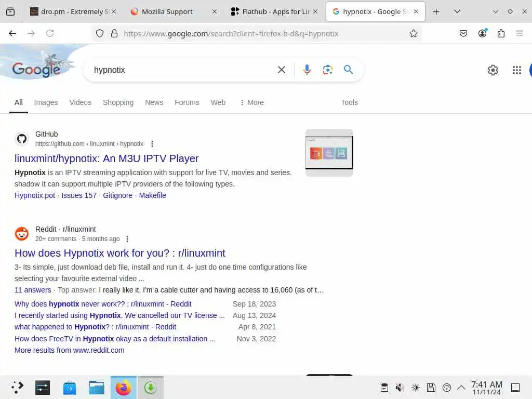Open More results from www.reddit.com

point(70,350)
